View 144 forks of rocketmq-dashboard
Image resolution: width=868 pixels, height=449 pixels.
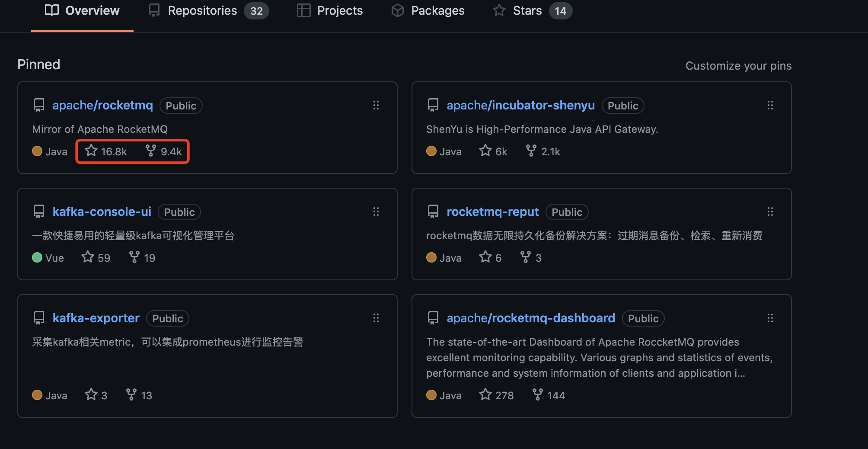[x=549, y=395]
